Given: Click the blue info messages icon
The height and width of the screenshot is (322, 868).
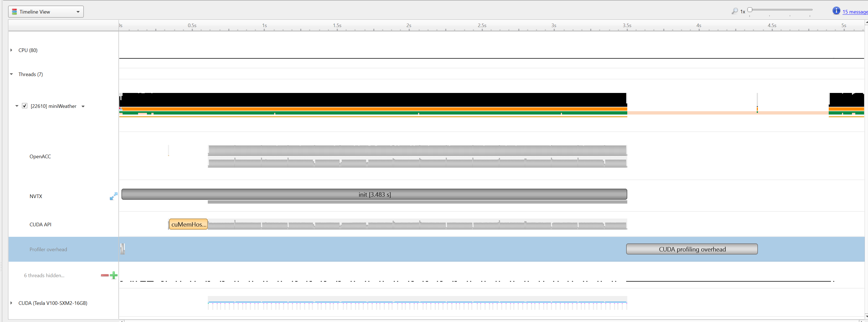Looking at the screenshot, I should click(836, 11).
